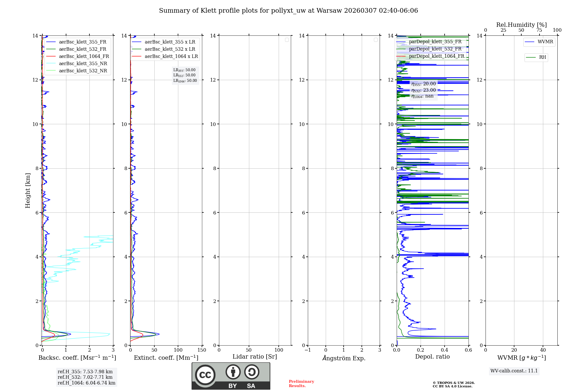Click the aerBsc_klett_532 x LR legend entry
Image resolution: width=577 pixels, height=392 pixels.
tap(170, 49)
